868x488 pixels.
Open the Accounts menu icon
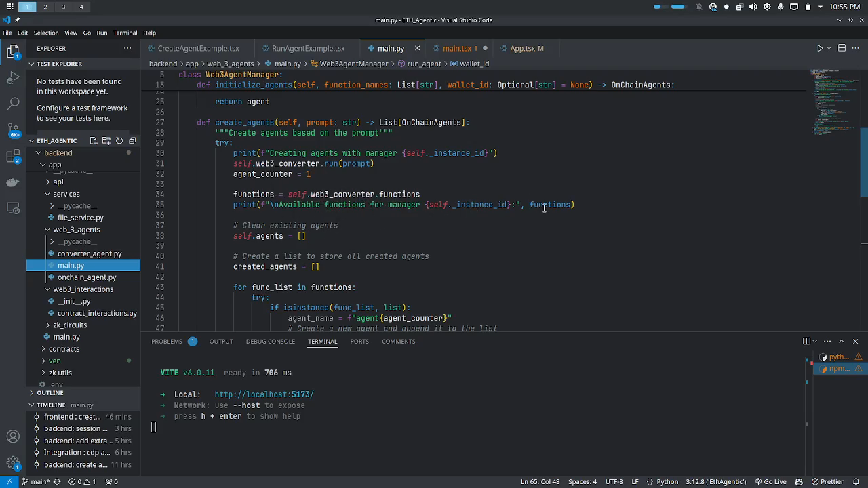[x=13, y=437]
